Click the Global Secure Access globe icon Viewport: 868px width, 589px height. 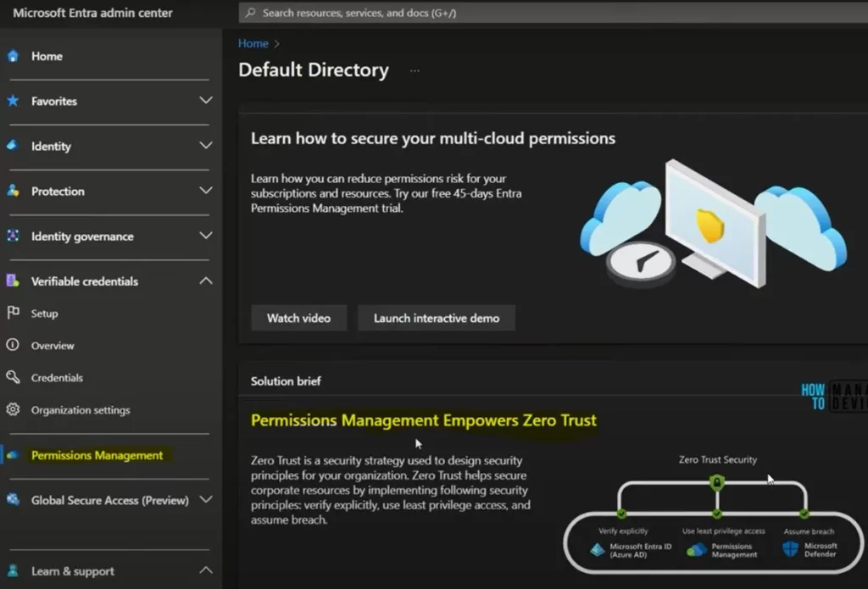(13, 499)
